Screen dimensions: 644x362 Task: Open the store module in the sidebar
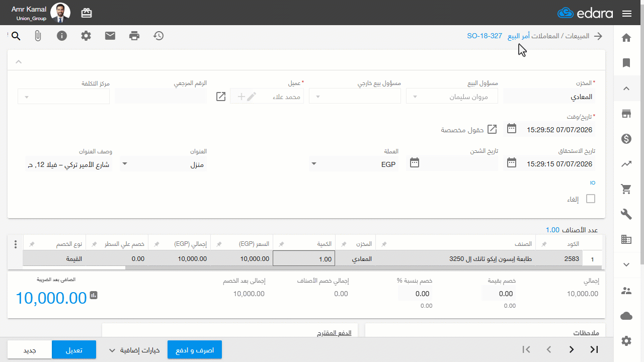[x=626, y=114]
